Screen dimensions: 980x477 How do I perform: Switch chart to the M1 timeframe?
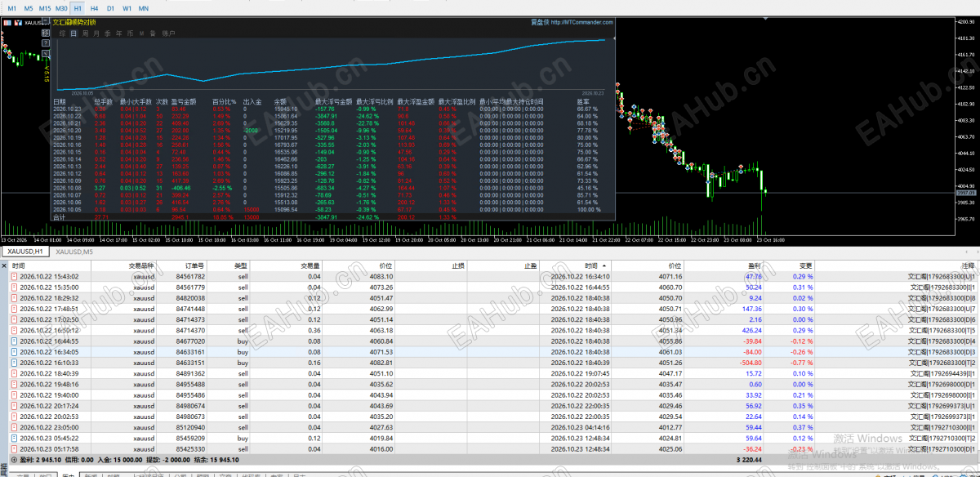(x=11, y=8)
